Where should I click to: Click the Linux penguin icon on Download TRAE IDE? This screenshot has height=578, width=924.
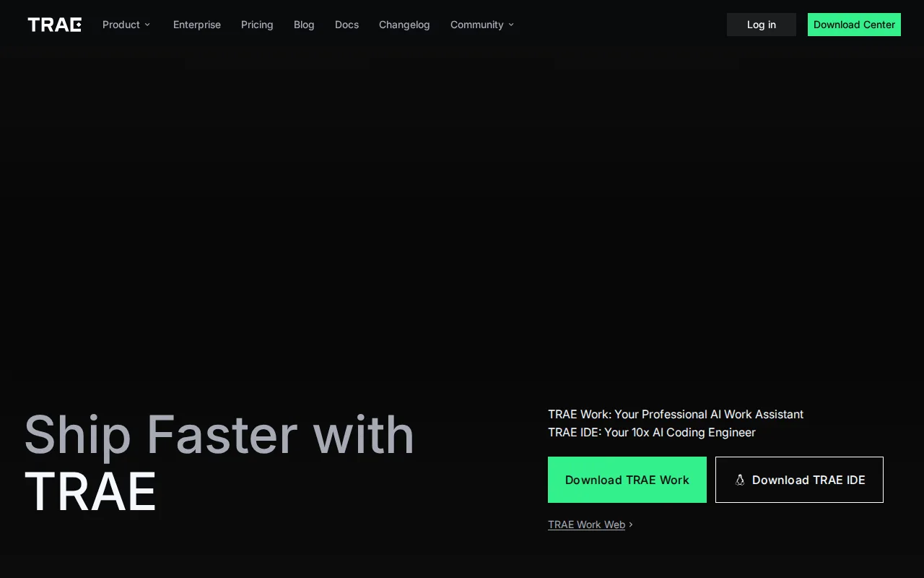(740, 480)
